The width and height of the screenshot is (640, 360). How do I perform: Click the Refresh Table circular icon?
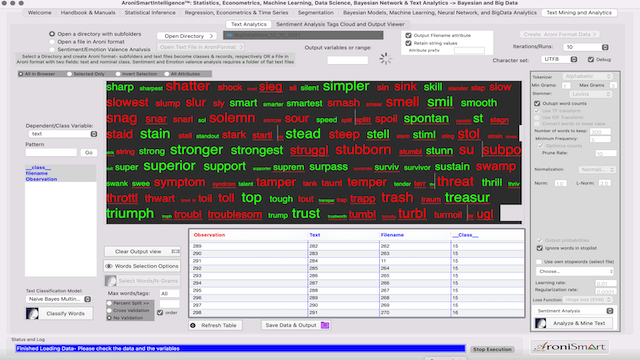[x=193, y=325]
